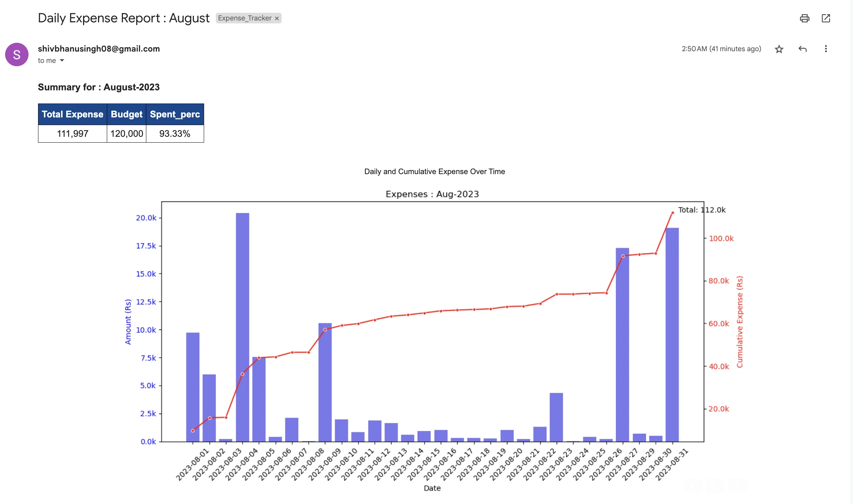Screen dimensions: 853x504
Task: Click the Spent_perc cell showing 93.33%
Action: pyautogui.click(x=175, y=133)
